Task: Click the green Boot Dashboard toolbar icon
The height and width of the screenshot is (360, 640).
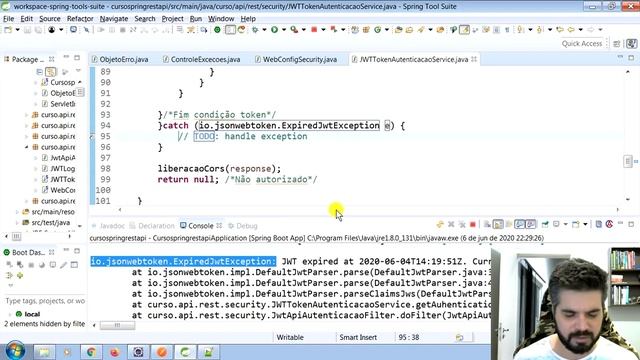Action: click(x=217, y=30)
